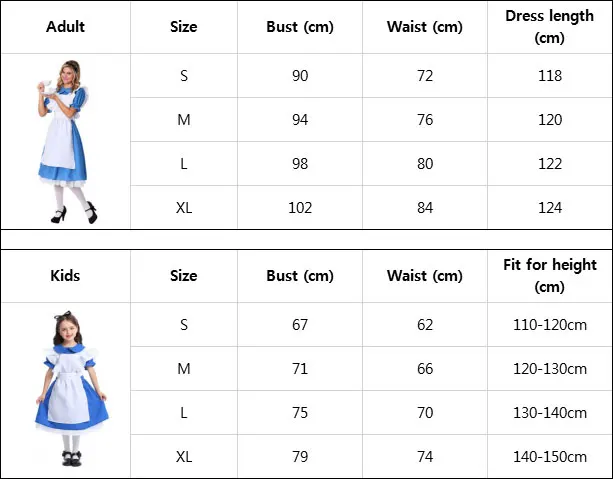The width and height of the screenshot is (613, 479).
Task: Click the kids Alice costume photo
Action: pyautogui.click(x=70, y=389)
